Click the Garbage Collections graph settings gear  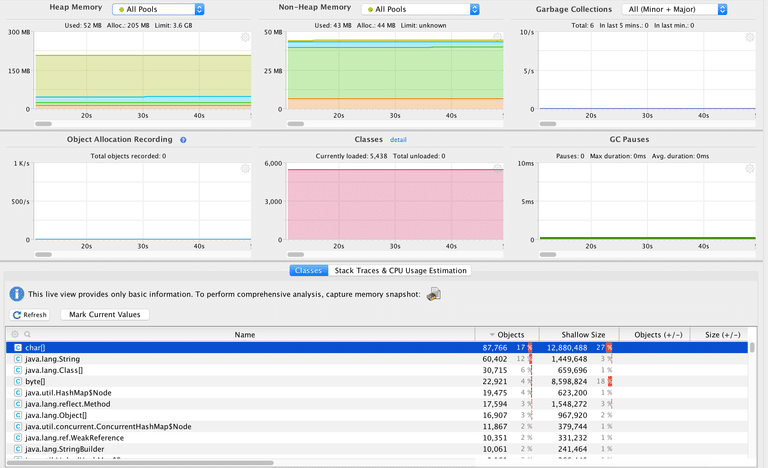tap(749, 37)
